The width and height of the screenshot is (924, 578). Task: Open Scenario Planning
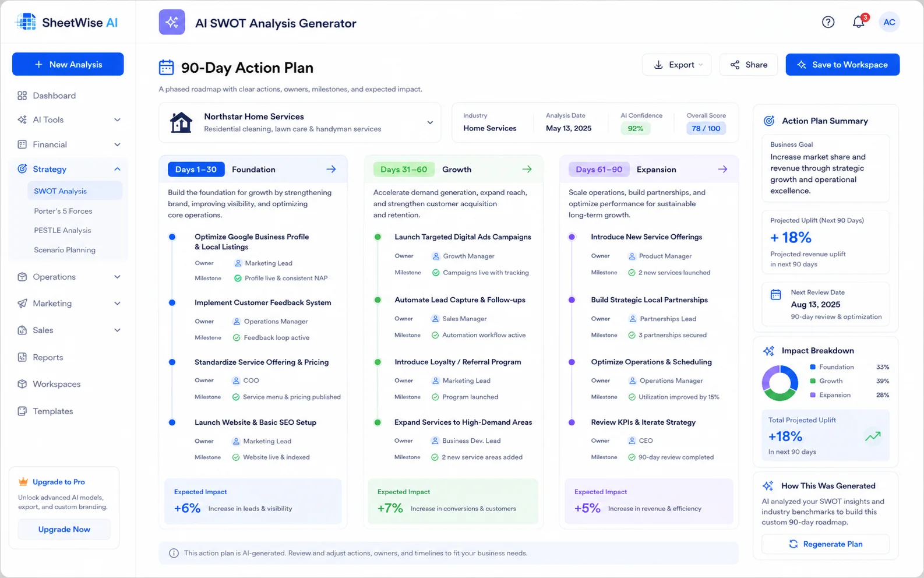pyautogui.click(x=65, y=250)
